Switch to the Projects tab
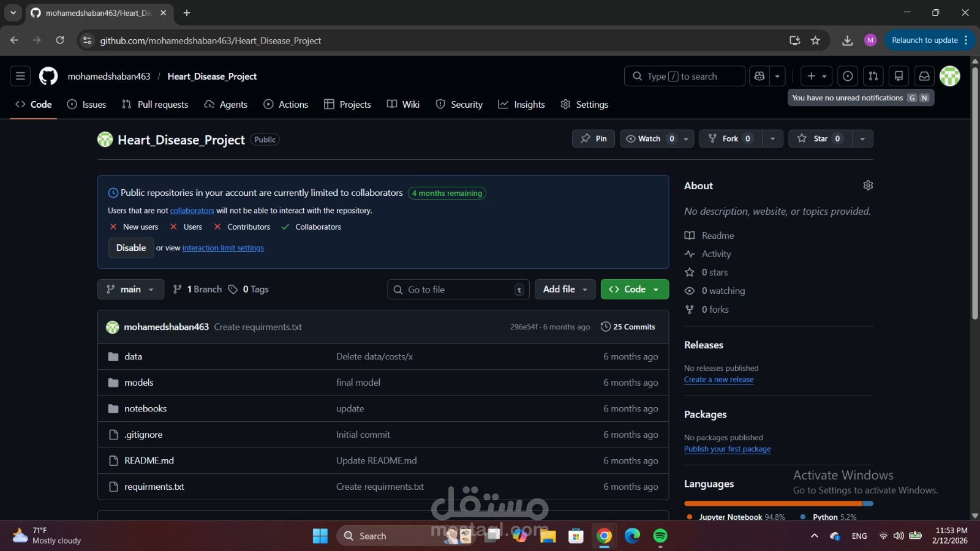The image size is (980, 551). (347, 105)
